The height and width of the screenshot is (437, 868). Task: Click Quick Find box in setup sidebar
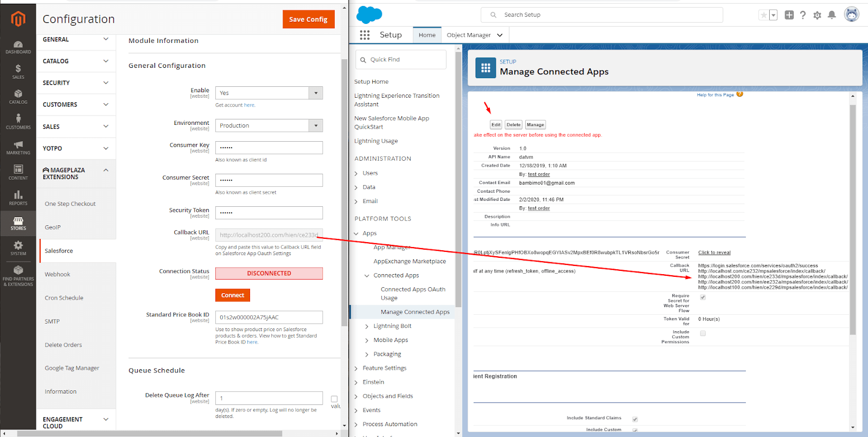pyautogui.click(x=401, y=60)
